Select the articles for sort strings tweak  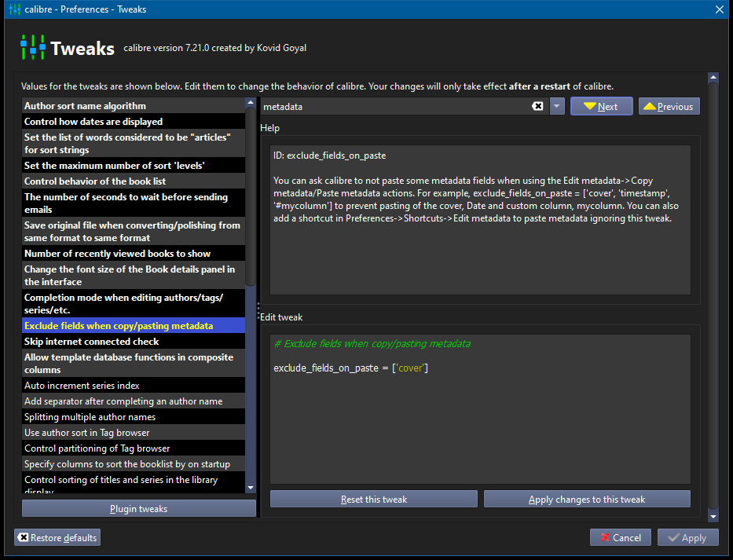(x=134, y=144)
